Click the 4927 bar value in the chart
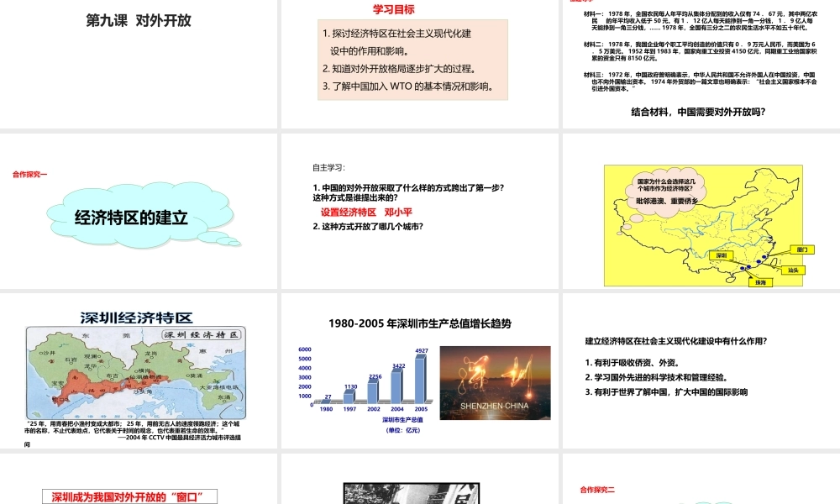 pos(422,351)
